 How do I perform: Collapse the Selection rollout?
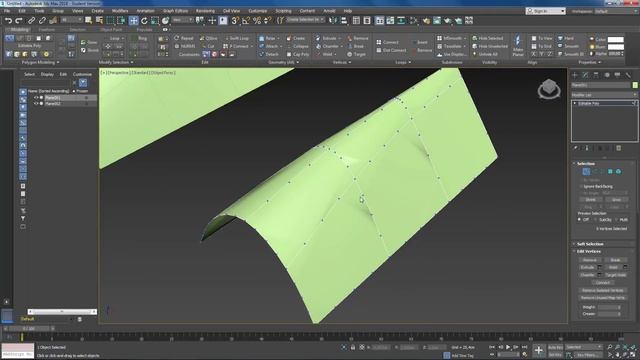coord(586,163)
